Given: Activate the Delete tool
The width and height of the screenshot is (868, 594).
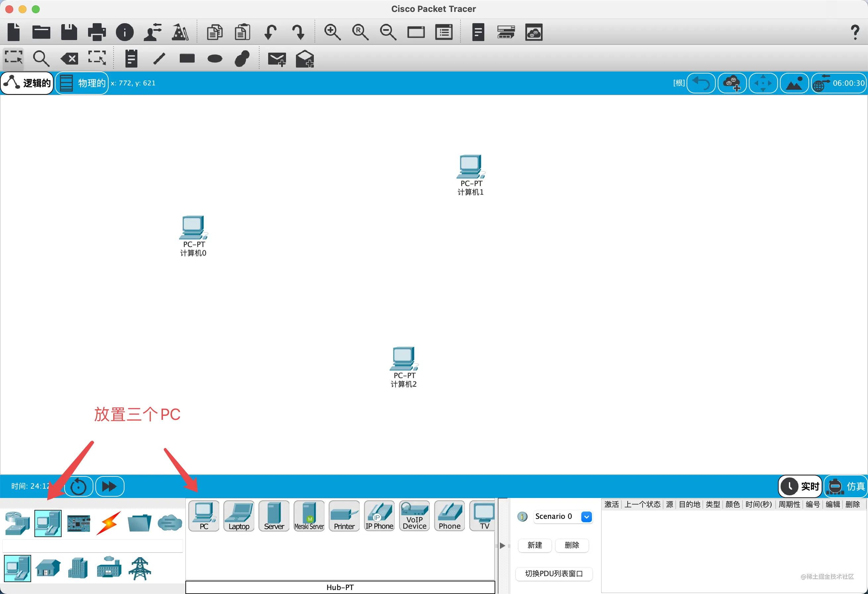Looking at the screenshot, I should (x=70, y=58).
